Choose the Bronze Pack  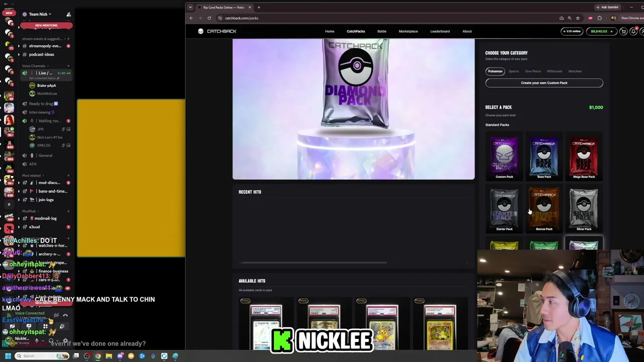point(544,209)
